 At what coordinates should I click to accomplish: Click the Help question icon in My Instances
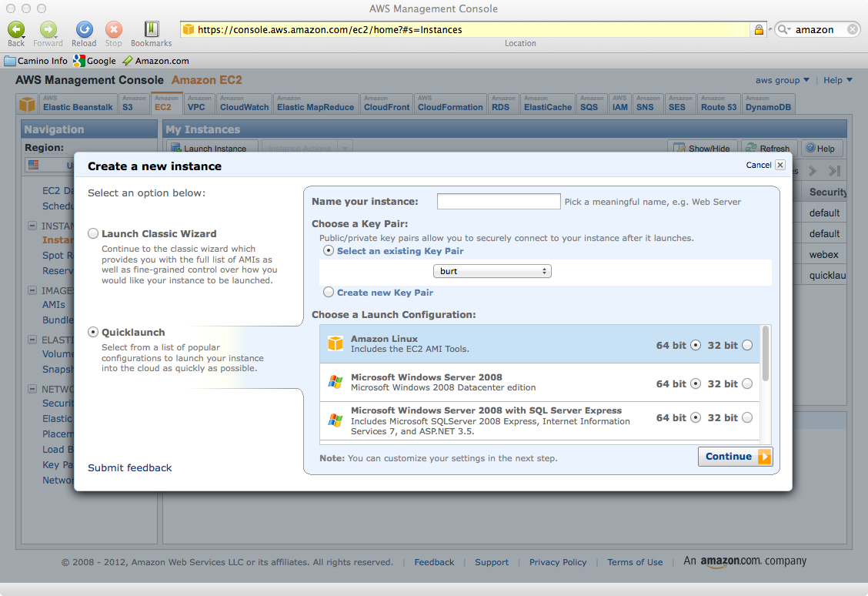[x=810, y=148]
